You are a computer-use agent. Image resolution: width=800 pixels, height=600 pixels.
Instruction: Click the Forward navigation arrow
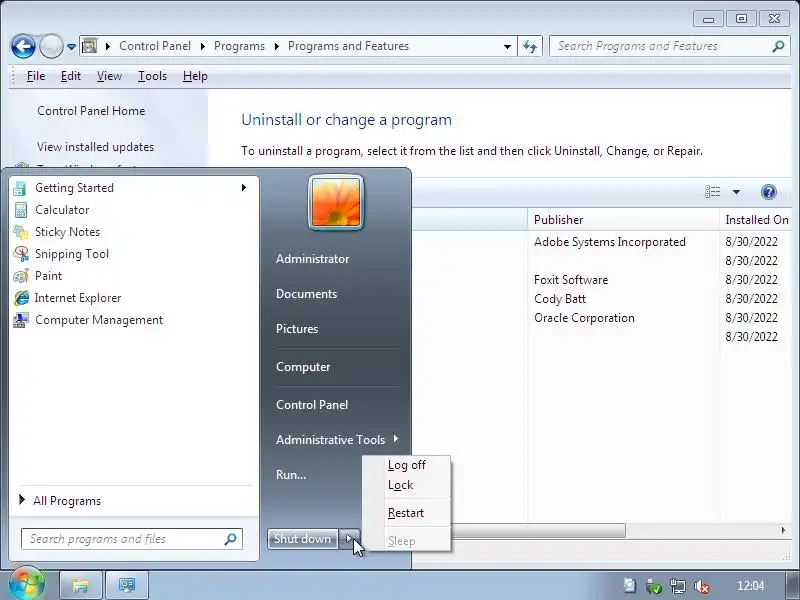(x=51, y=46)
